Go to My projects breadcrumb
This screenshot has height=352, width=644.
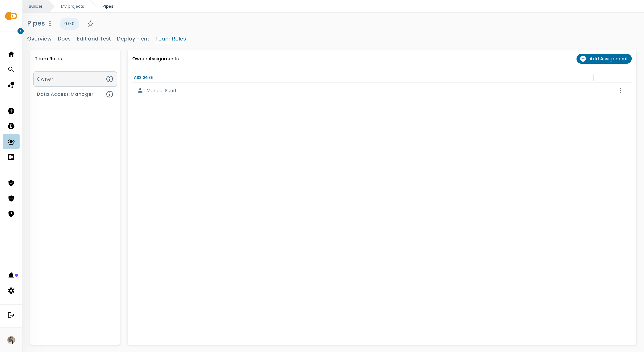(72, 6)
